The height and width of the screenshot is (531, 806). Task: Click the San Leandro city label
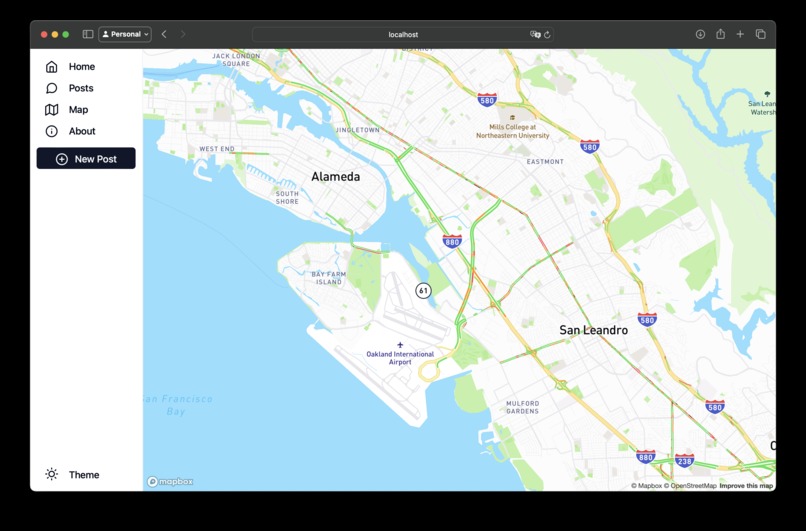click(x=594, y=330)
